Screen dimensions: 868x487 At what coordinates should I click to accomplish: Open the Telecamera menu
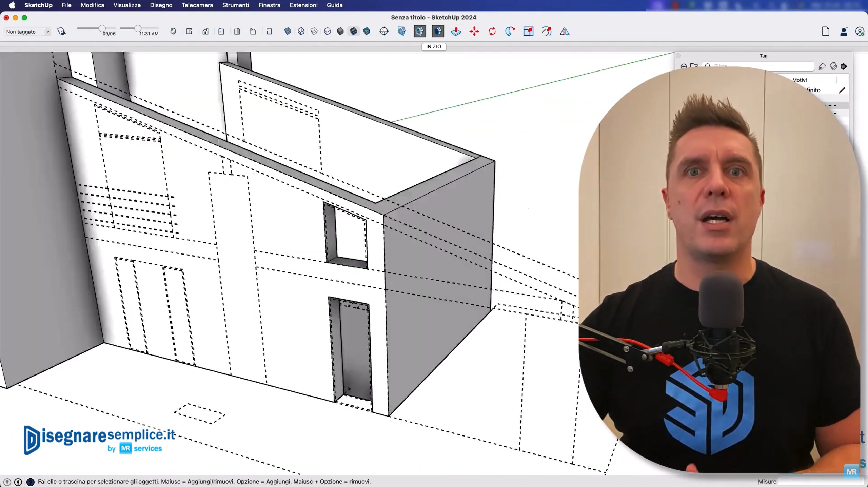tap(197, 5)
